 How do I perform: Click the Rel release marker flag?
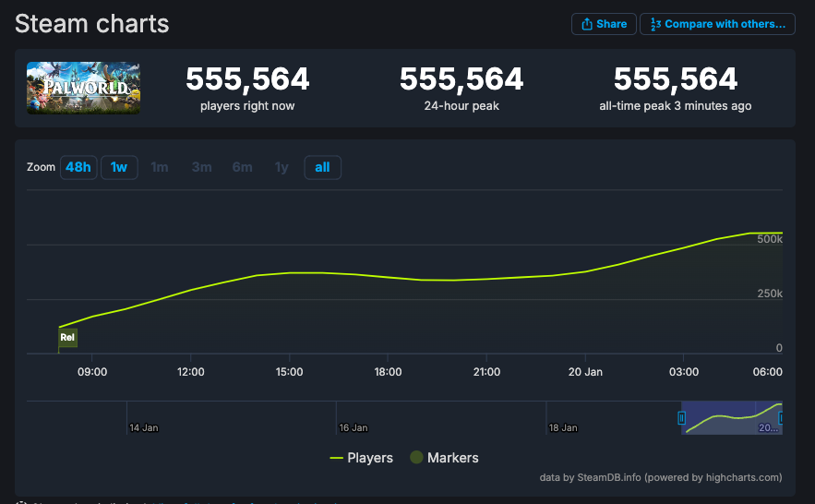(x=67, y=337)
